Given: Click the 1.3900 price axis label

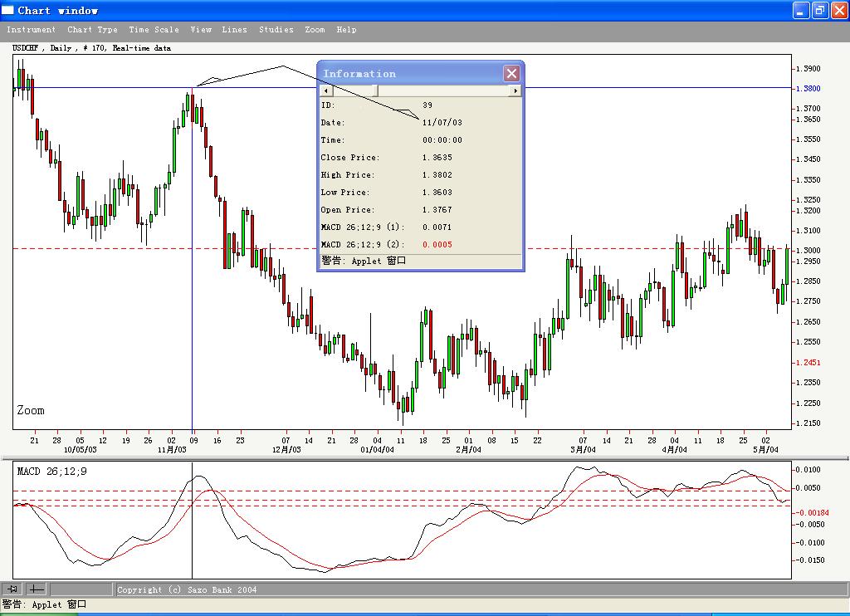Looking at the screenshot, I should point(808,68).
